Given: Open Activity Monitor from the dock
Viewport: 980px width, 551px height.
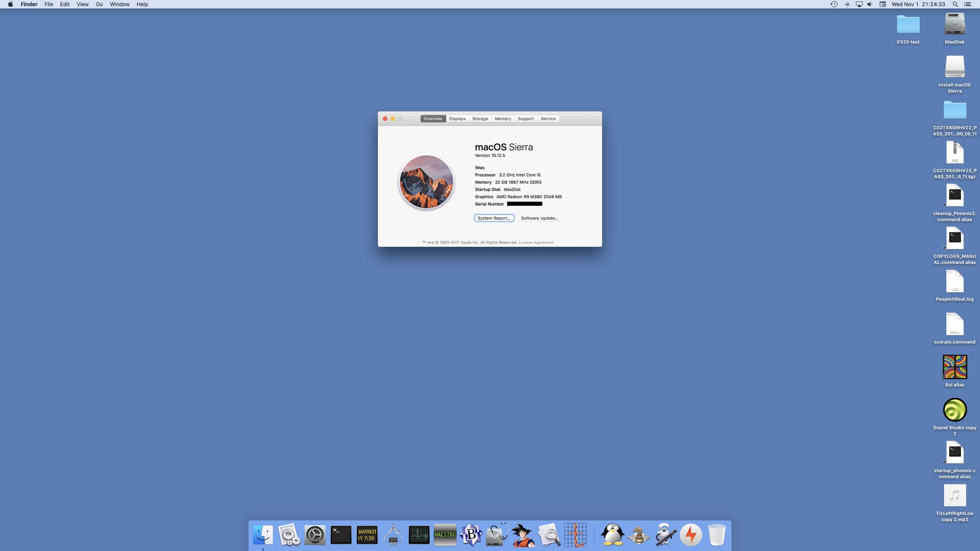Looking at the screenshot, I should 419,534.
